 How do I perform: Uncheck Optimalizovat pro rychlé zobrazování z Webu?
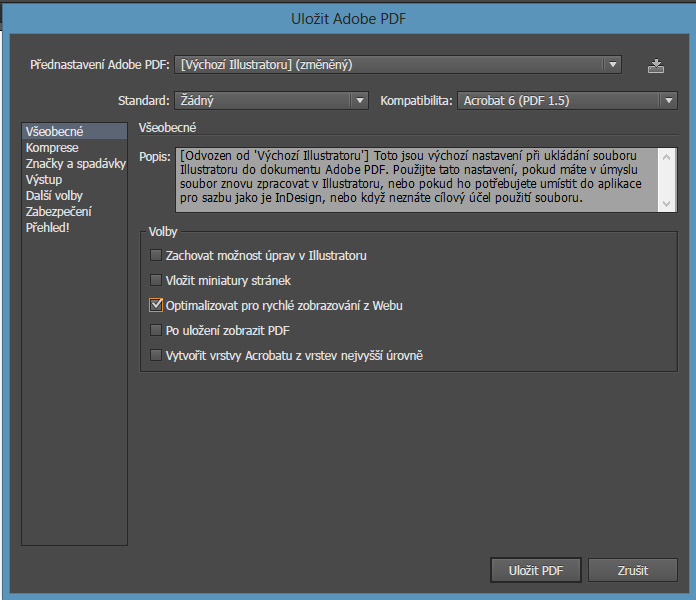pos(156,306)
